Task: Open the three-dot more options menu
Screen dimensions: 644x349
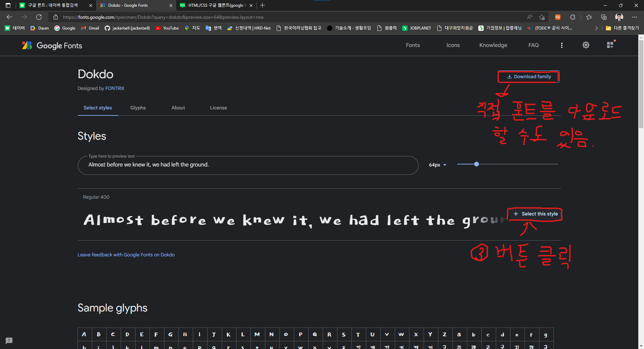Action: pos(562,45)
